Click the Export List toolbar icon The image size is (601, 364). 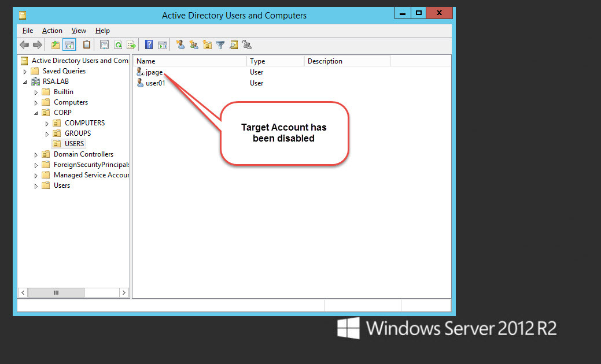131,45
